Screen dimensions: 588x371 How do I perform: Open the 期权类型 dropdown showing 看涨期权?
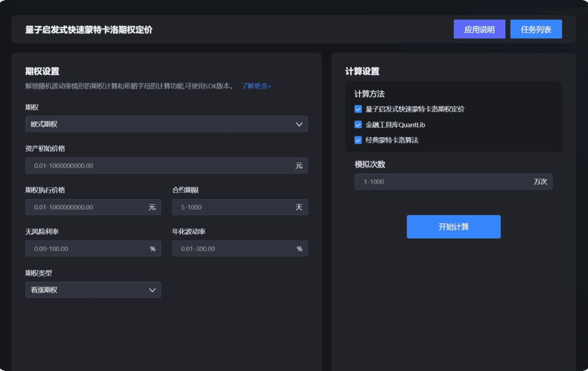pyautogui.click(x=93, y=290)
